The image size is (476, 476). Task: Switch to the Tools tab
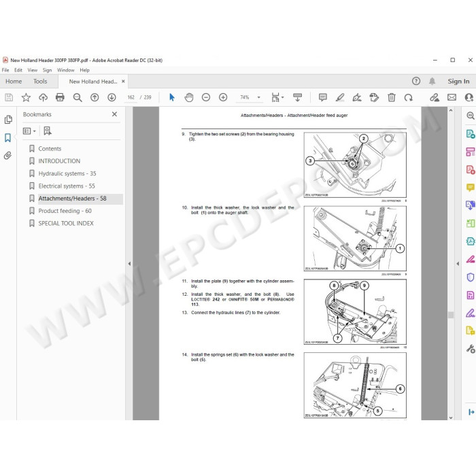coord(40,82)
